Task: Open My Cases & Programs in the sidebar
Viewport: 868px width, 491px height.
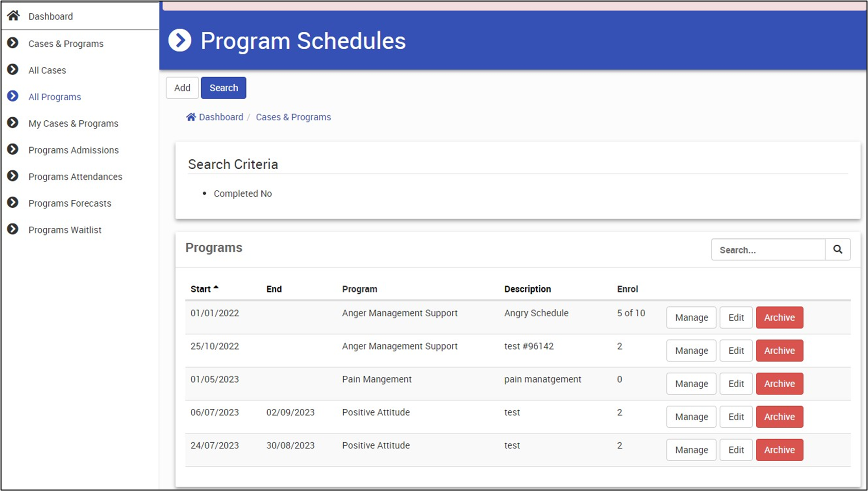Action: (x=73, y=123)
